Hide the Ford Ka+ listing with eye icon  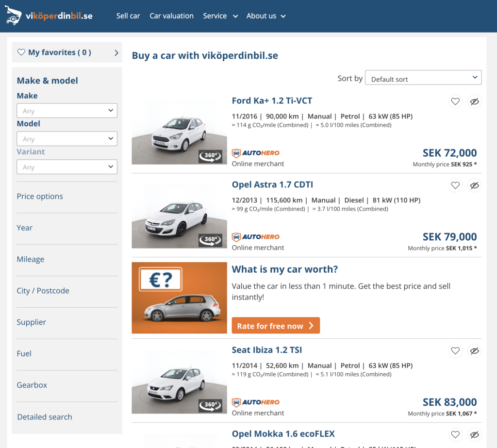pos(475,101)
